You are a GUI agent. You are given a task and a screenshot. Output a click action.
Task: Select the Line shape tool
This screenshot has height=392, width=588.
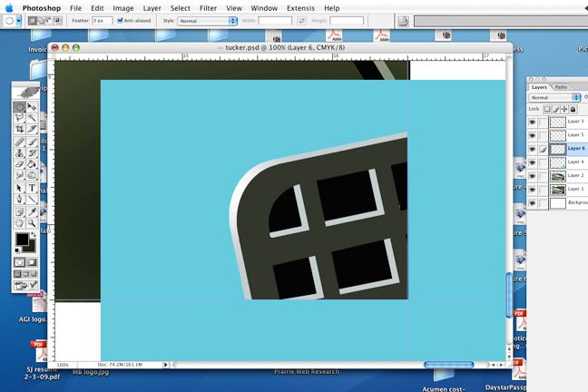coord(32,199)
